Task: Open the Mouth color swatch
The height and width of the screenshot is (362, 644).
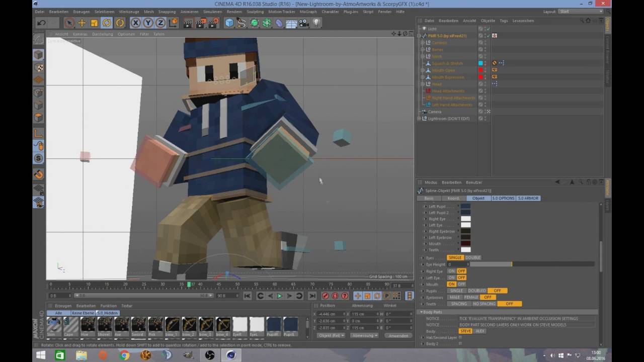Action: (x=466, y=243)
